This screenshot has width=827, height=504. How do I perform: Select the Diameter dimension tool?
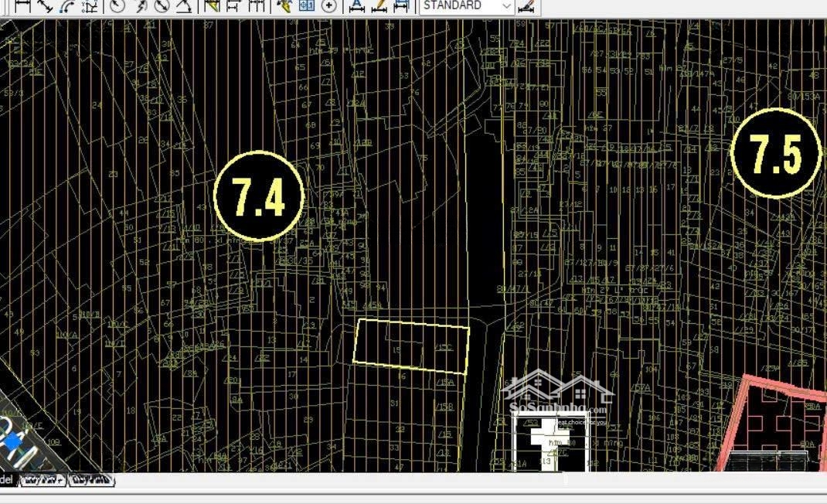(162, 5)
